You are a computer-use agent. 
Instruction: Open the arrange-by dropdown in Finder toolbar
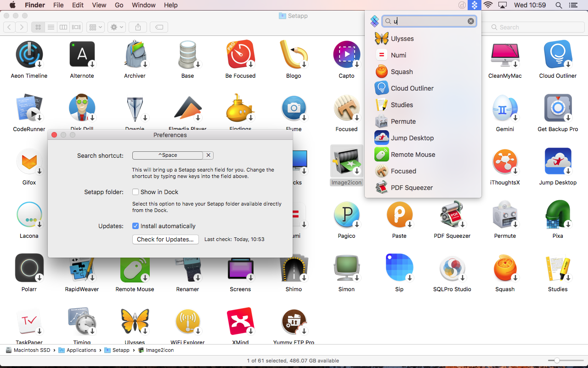click(x=96, y=27)
